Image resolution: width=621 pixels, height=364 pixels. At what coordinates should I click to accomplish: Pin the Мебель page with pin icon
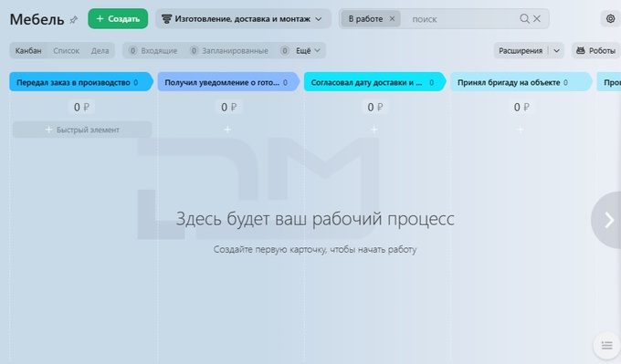pos(74,19)
